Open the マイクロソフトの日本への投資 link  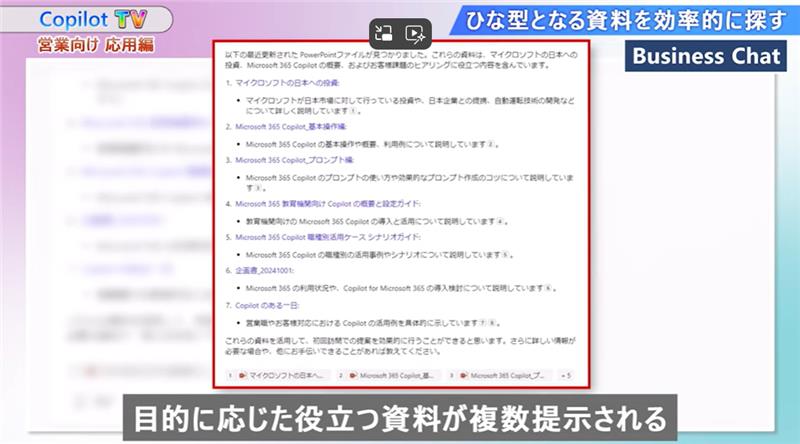pyautogui.click(x=287, y=83)
